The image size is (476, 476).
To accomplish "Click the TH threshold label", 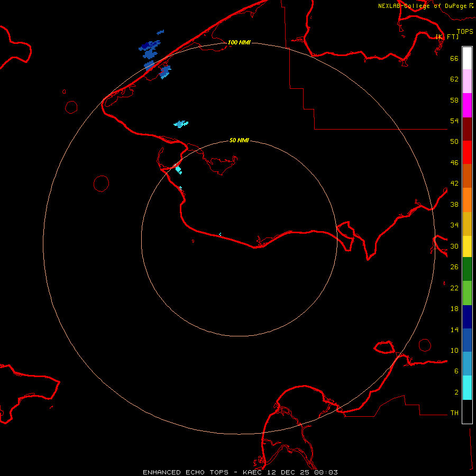I will coord(454,413).
